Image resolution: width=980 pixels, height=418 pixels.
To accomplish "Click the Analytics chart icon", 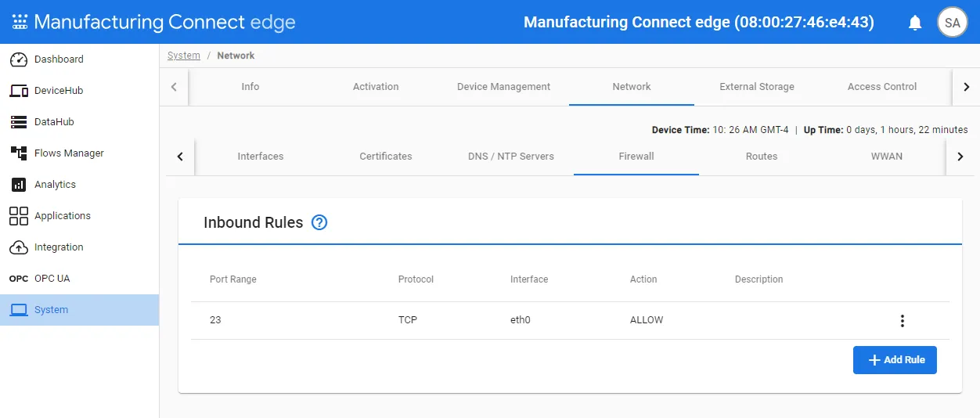I will tap(19, 185).
